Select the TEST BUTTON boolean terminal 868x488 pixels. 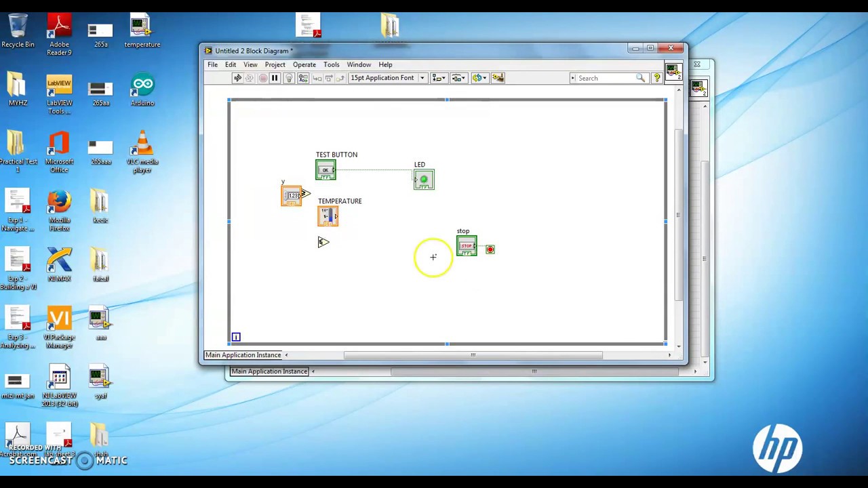[x=325, y=169]
